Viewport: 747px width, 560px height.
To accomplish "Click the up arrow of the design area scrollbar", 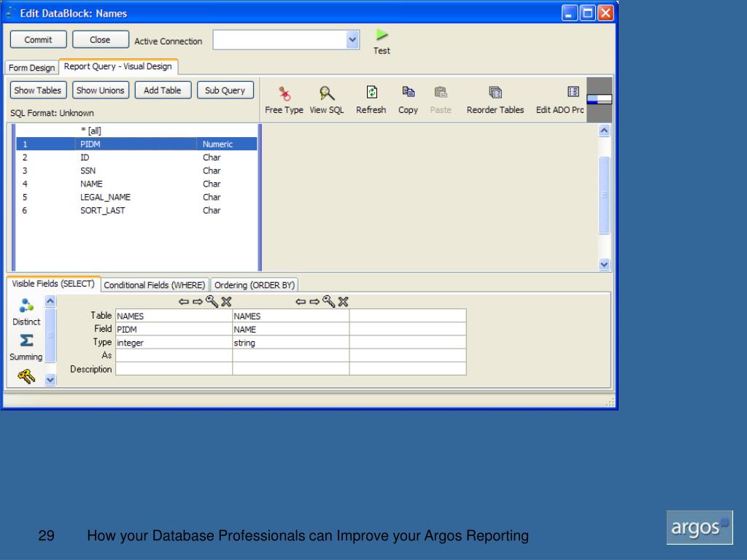I will pyautogui.click(x=604, y=131).
